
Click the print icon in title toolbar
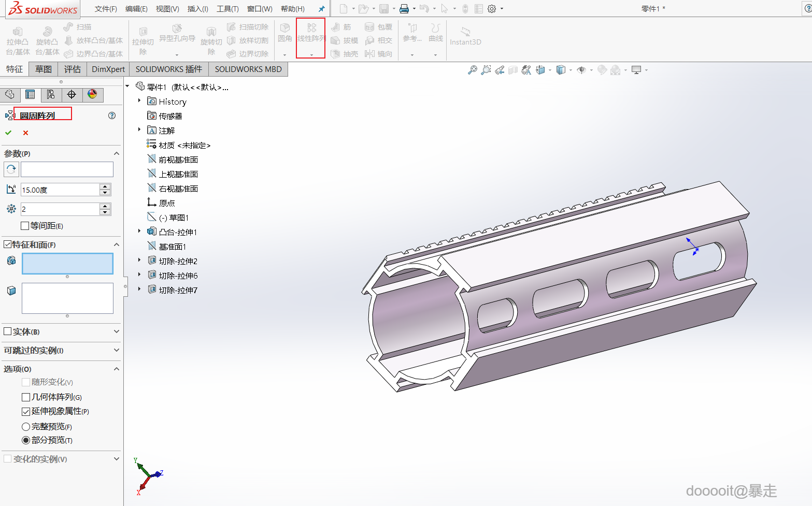404,9
